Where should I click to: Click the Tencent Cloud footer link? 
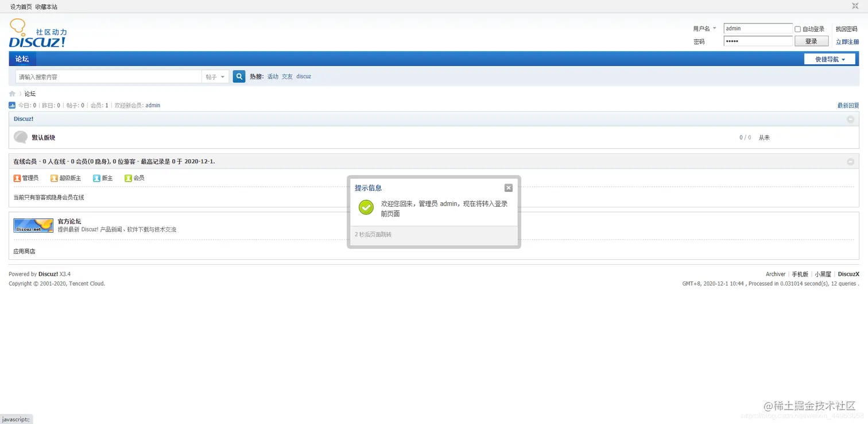coord(87,283)
